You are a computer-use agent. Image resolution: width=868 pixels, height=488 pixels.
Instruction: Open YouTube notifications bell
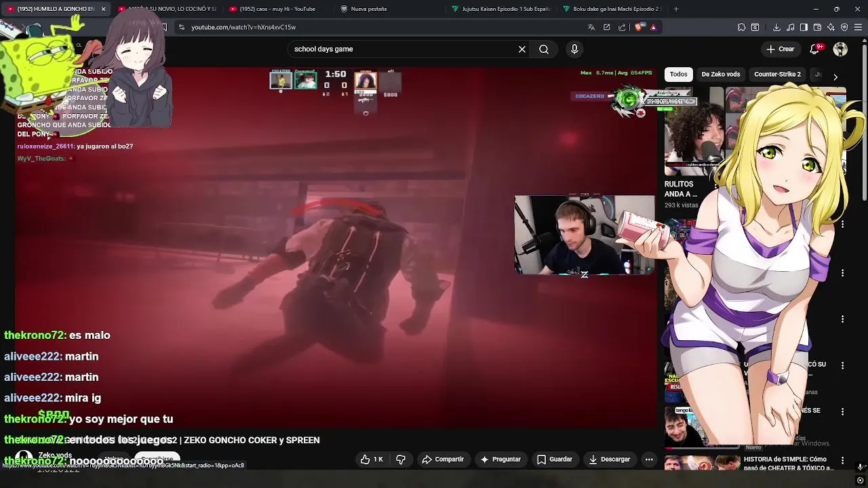[x=815, y=49]
